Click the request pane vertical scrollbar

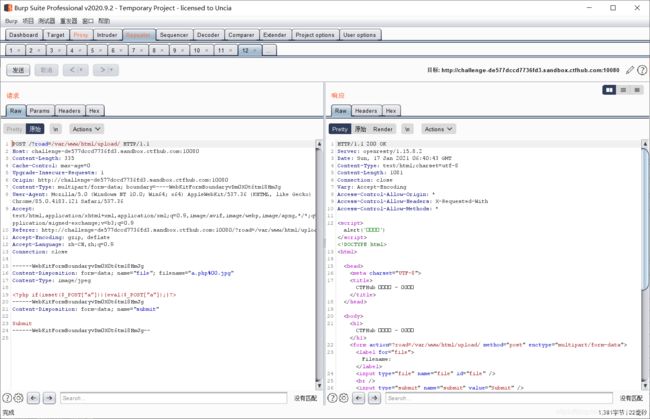(x=319, y=265)
